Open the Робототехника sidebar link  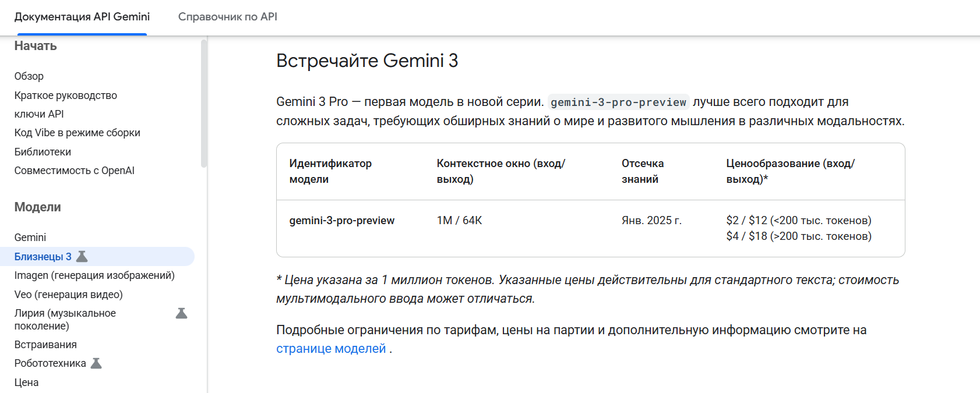[50, 363]
